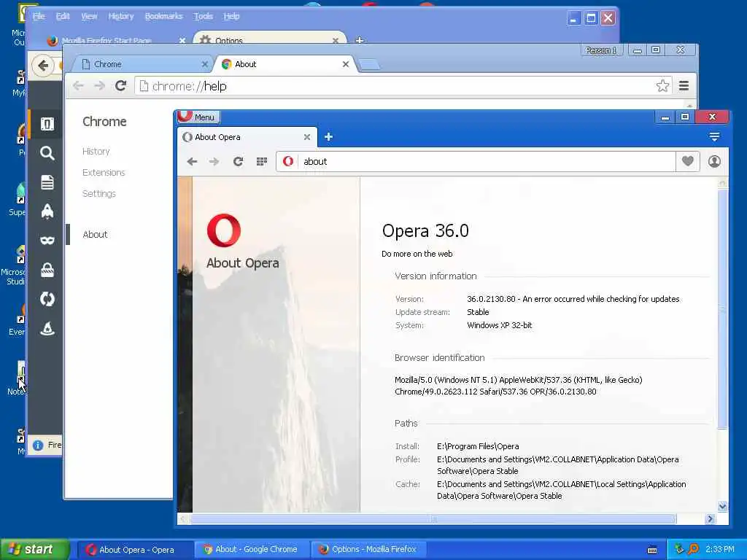Open Firefox Options Applications rocket icon

47,211
